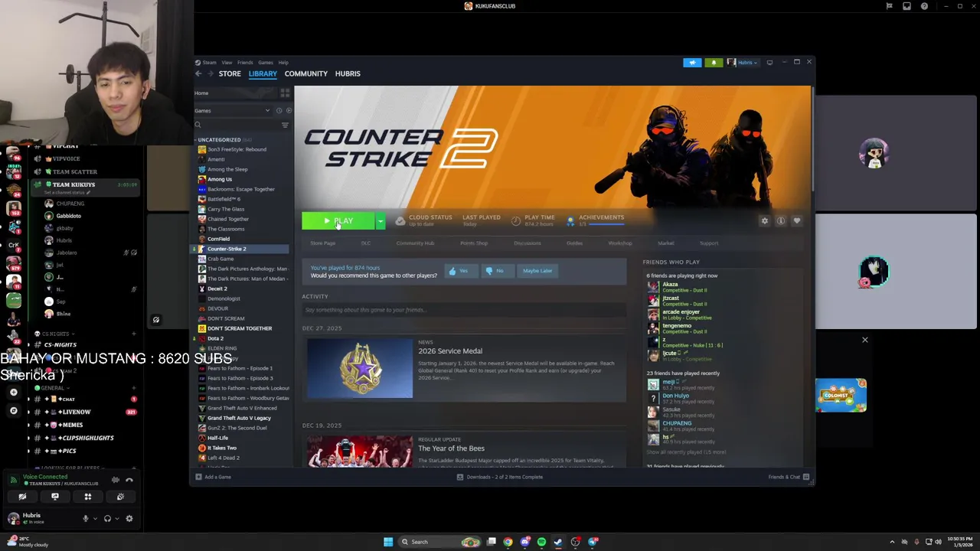980x551 pixels.
Task: Open game info icon next to gear
Action: pos(780,220)
